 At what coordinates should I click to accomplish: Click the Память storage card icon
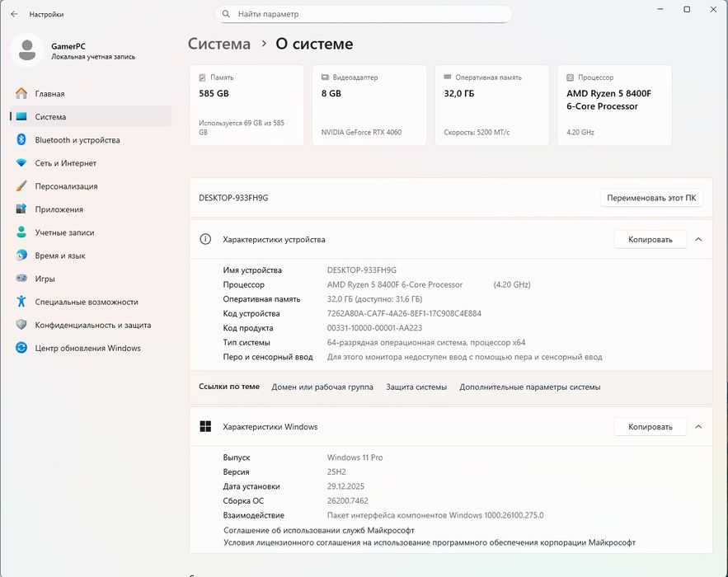point(203,77)
